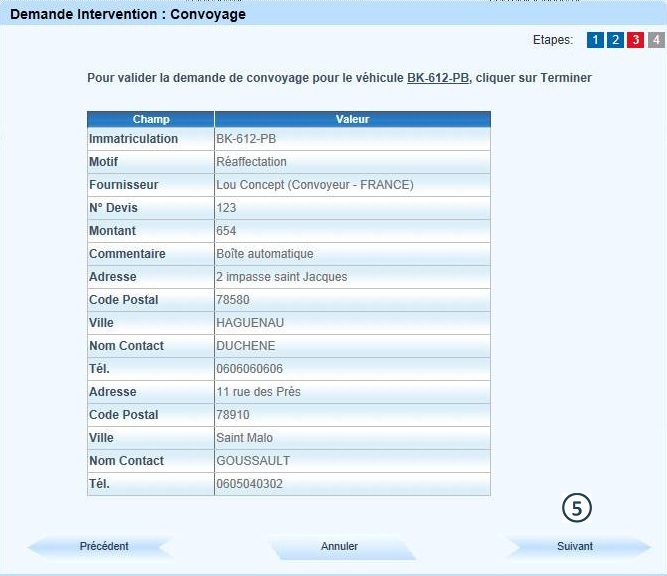
Task: Go to step 1 in Etapes
Action: (x=596, y=40)
